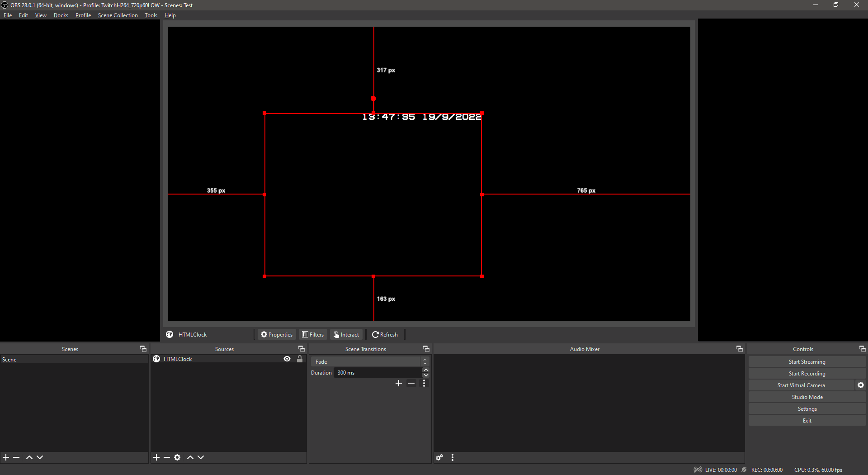Image resolution: width=868 pixels, height=475 pixels.
Task: Open the transition options three-dot menu
Action: pyautogui.click(x=424, y=383)
